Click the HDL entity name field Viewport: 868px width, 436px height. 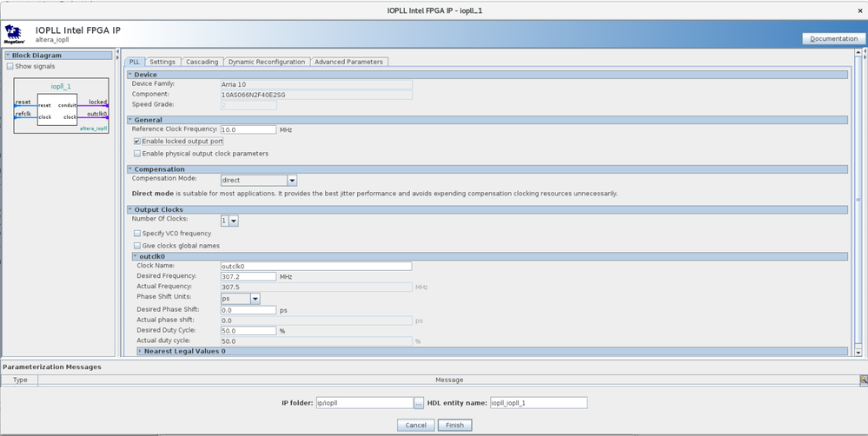[x=539, y=403]
